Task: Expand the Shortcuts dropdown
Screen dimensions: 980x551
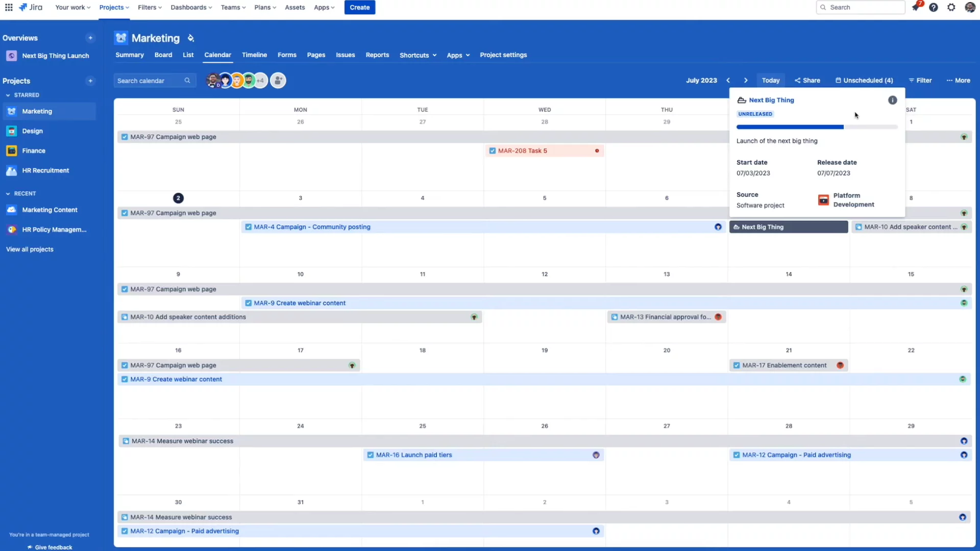Action: [x=418, y=55]
